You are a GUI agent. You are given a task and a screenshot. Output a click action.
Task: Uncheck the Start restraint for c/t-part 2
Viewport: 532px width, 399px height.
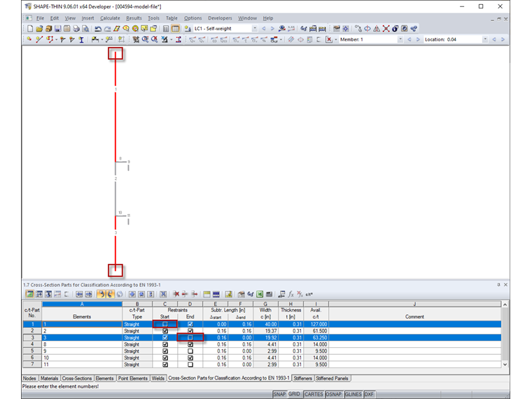point(165,331)
